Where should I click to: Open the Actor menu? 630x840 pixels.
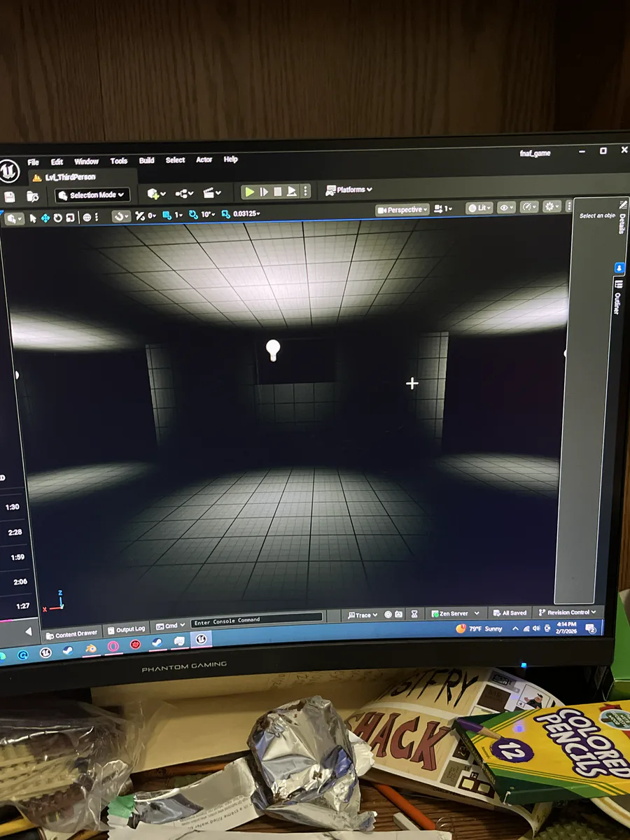204,160
